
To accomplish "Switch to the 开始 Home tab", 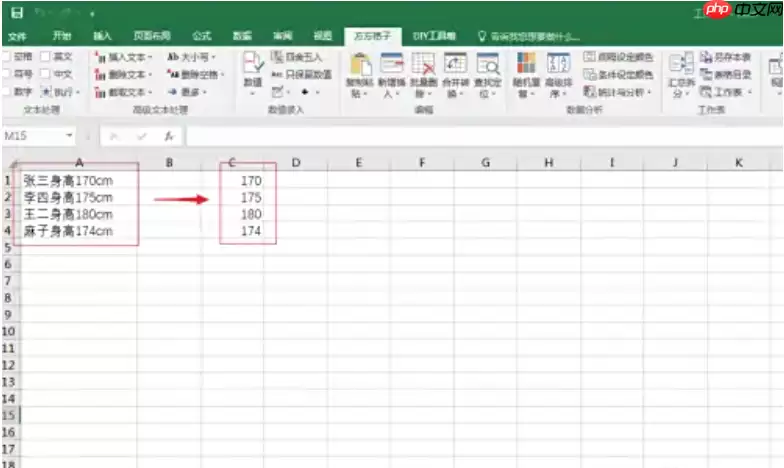I will click(62, 36).
